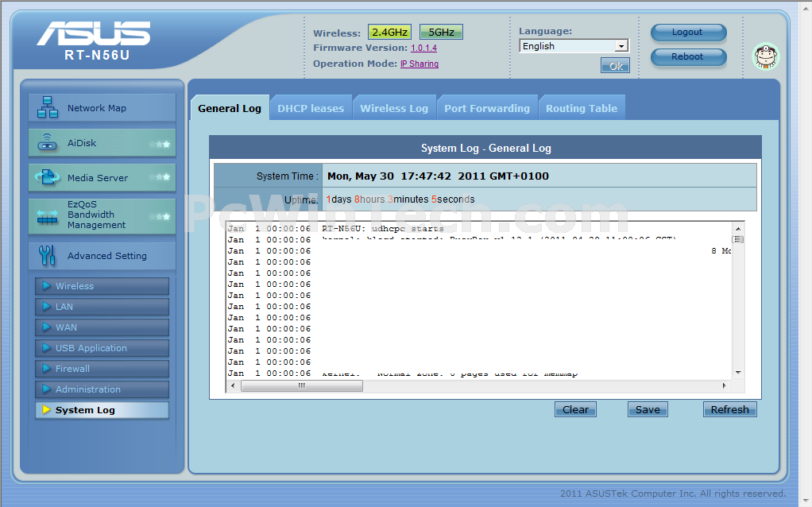
Task: Open the Firewall settings section
Action: [x=102, y=369]
